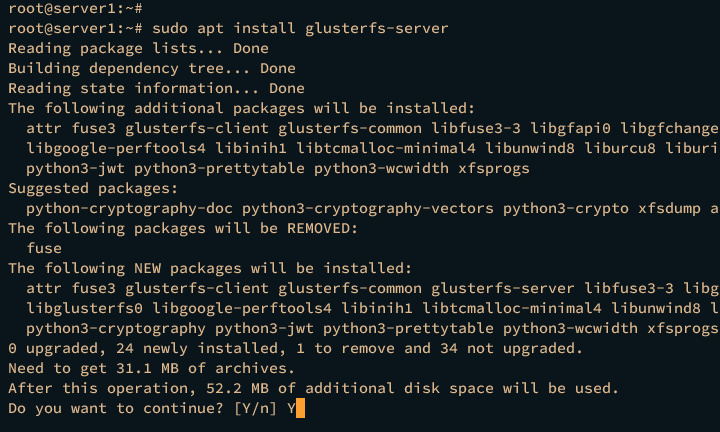This screenshot has height=432, width=720.
Task: Click the '52.2 MB of additional disk space' line
Action: [313, 388]
